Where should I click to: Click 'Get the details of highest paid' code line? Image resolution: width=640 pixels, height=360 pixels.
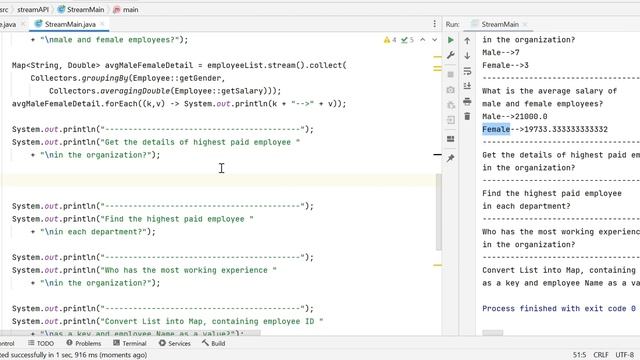(156, 142)
